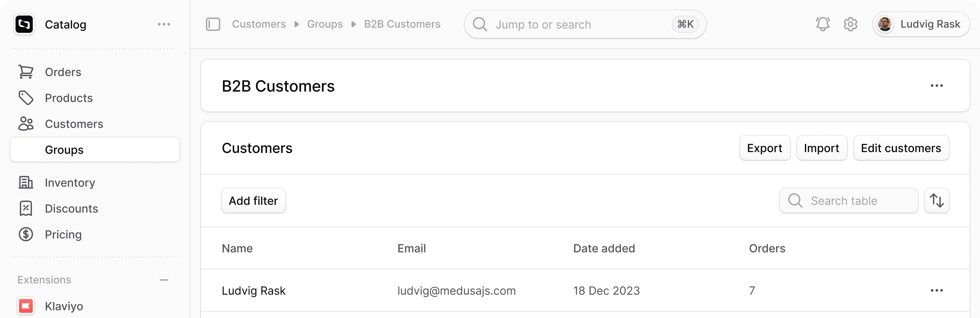This screenshot has width=980, height=318.
Task: Open Discounts via the receipt icon
Action: 26,208
